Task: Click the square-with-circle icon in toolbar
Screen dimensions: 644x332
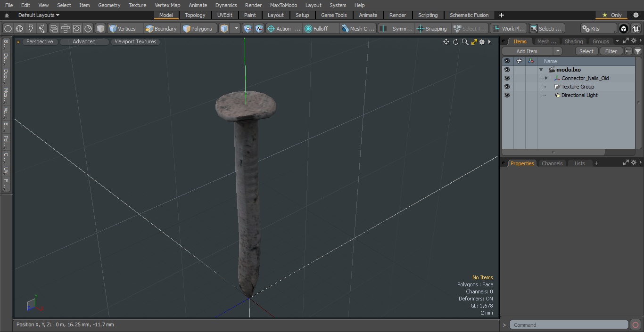Action: (x=76, y=29)
